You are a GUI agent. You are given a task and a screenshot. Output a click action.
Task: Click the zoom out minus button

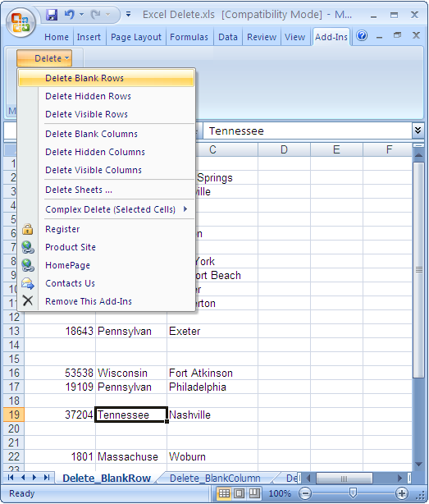click(x=305, y=493)
